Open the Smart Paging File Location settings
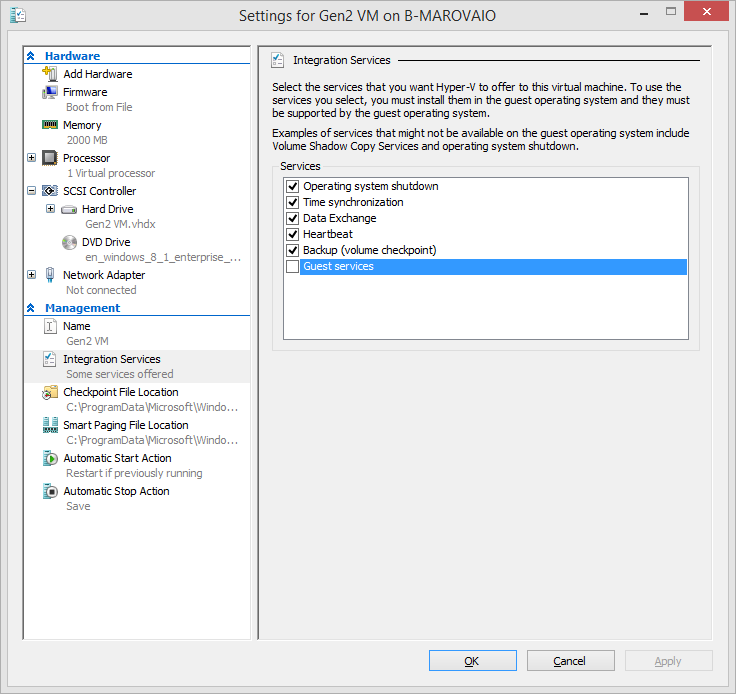Viewport: 736px width, 694px height. (x=125, y=425)
